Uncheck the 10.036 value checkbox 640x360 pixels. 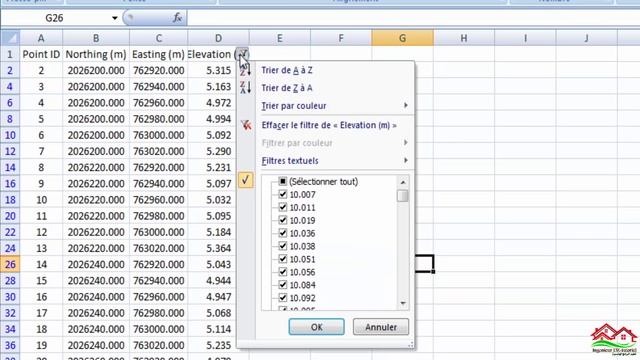pos(282,233)
